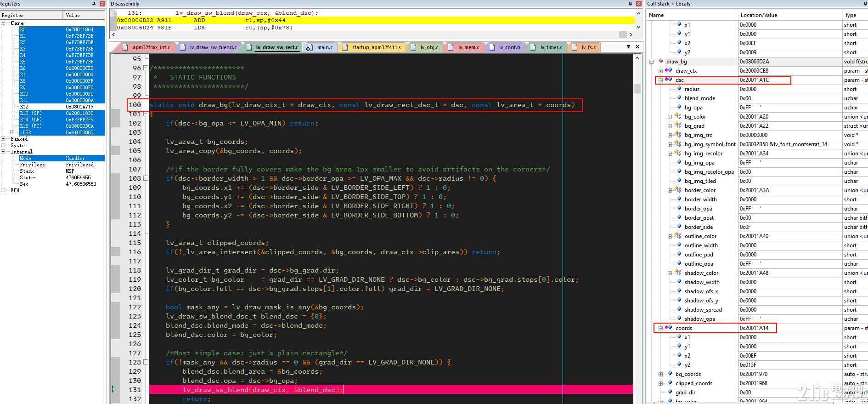
Task: Click the pushpin icon of Call Stack + Locals
Action: [x=866, y=4]
